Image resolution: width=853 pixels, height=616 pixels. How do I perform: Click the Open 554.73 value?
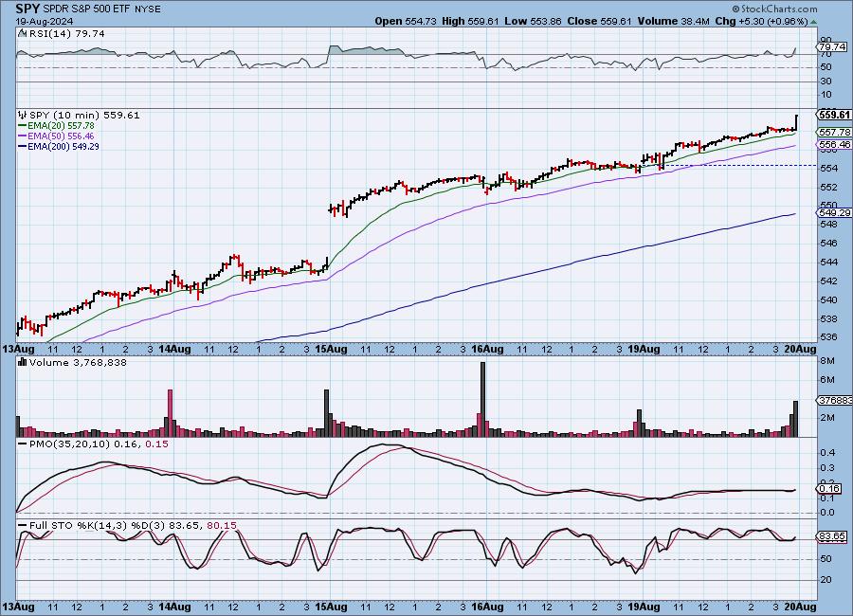click(406, 21)
